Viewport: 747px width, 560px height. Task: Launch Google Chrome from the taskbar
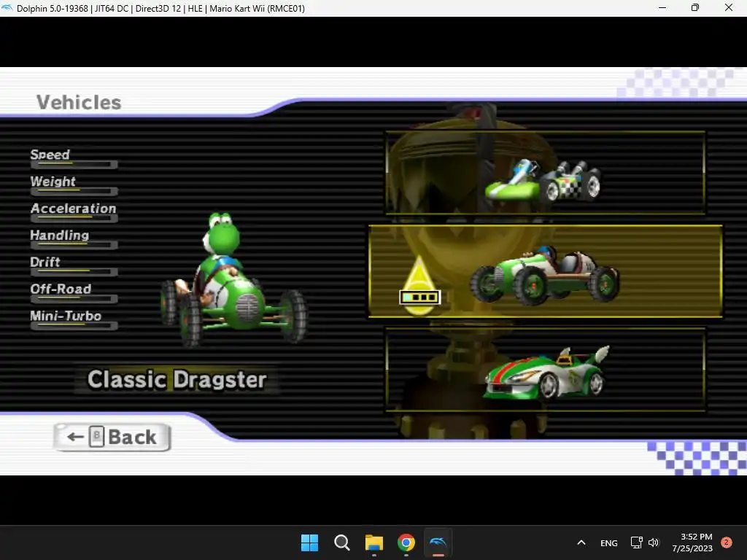tap(406, 542)
